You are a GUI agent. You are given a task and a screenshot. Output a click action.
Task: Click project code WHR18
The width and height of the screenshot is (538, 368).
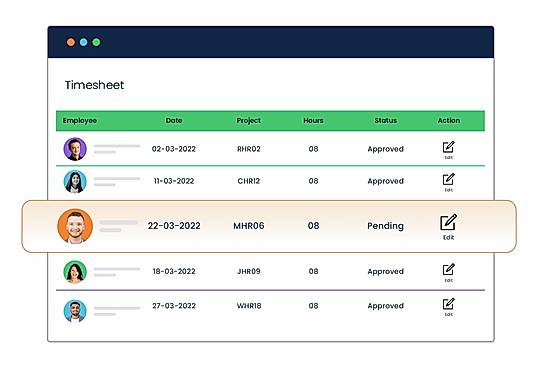coord(249,306)
